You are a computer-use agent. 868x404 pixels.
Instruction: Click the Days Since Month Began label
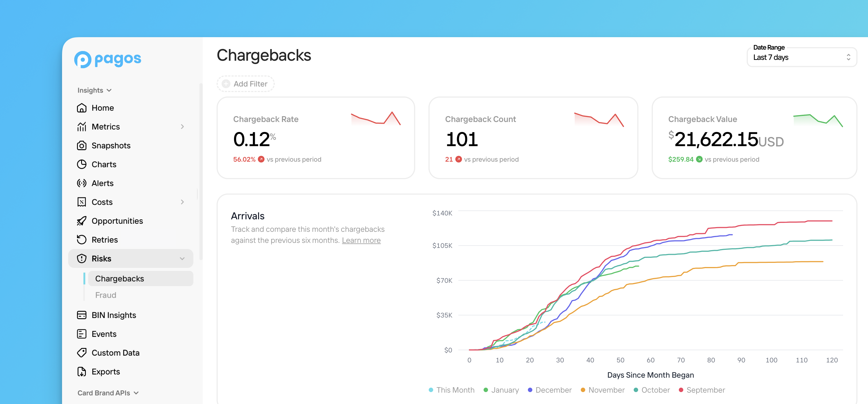[x=650, y=375]
